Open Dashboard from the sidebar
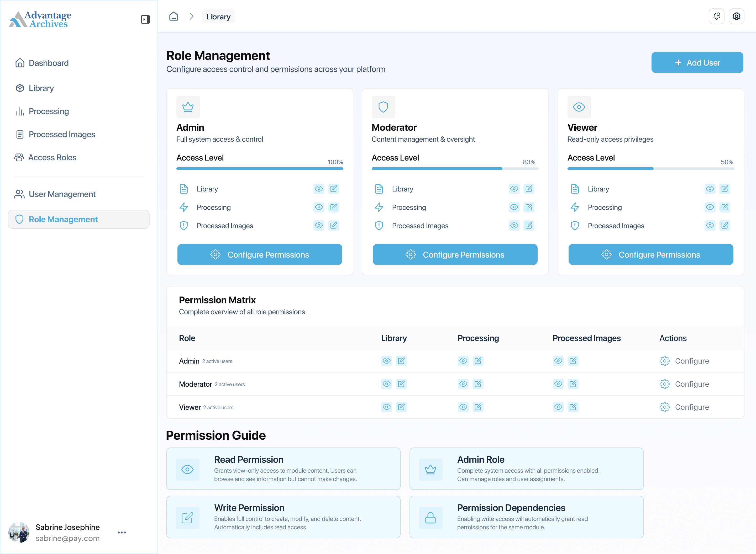Image resolution: width=756 pixels, height=554 pixels. (42, 63)
